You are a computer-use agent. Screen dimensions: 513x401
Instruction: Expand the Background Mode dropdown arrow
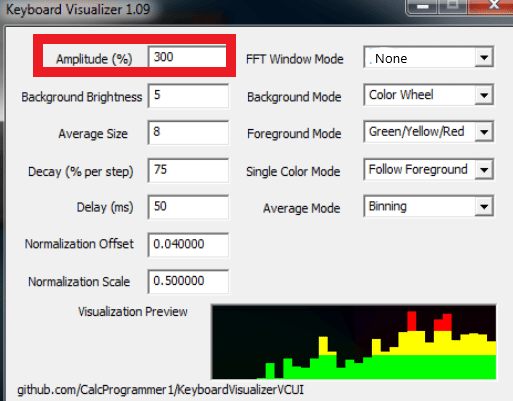coord(484,96)
